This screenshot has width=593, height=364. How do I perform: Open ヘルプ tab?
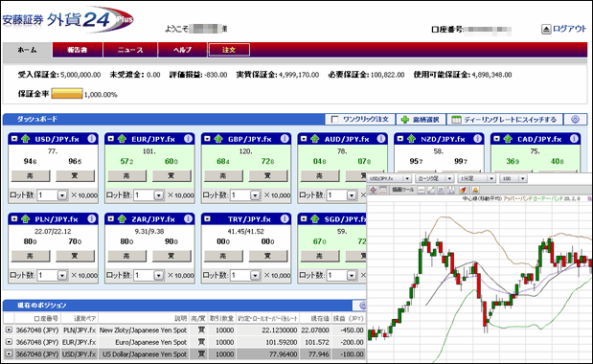tap(183, 50)
